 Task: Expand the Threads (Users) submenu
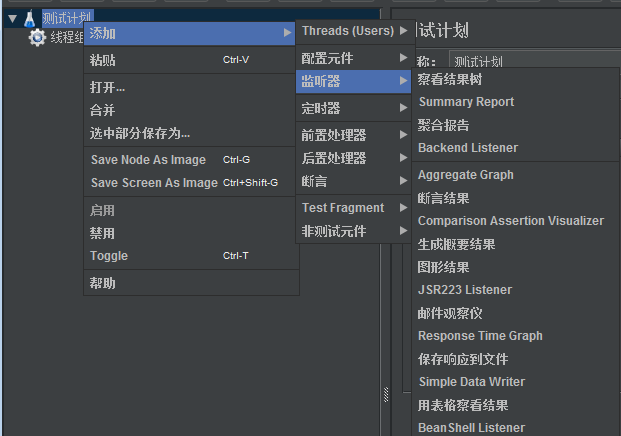(x=354, y=31)
